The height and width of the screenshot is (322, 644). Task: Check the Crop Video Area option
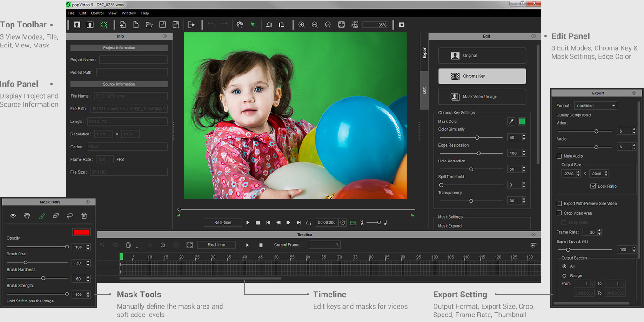(559, 213)
